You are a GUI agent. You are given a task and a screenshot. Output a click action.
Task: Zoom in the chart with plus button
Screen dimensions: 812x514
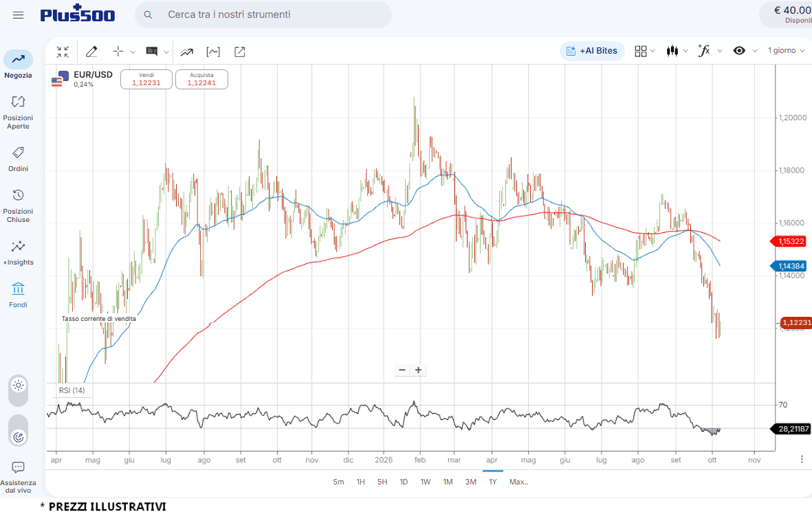coord(419,370)
